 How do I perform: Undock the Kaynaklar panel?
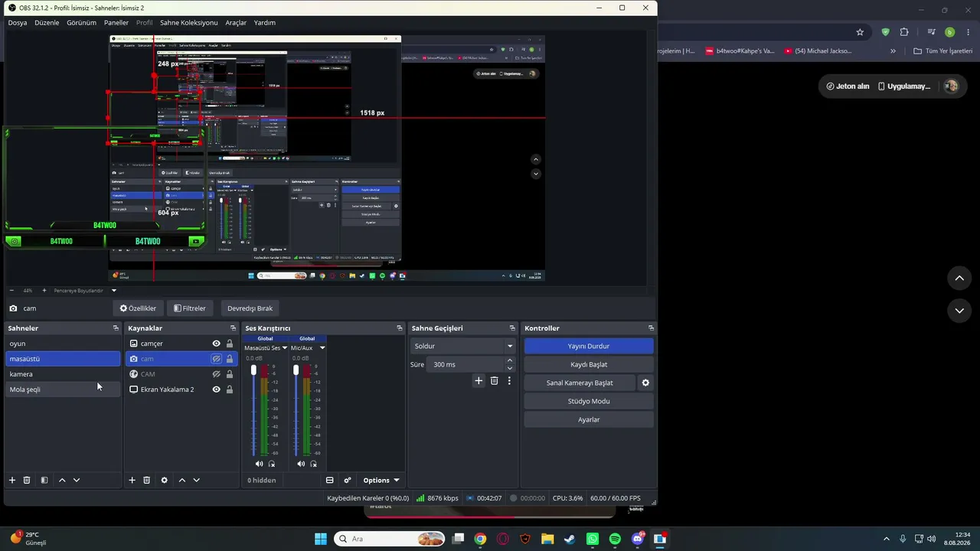coord(234,328)
